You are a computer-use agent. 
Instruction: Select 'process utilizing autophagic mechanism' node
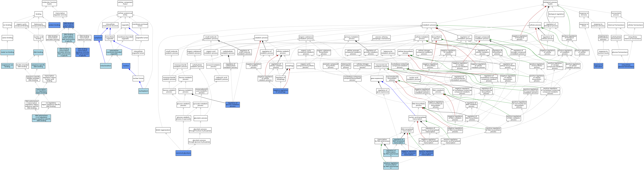pyautogui.click(x=381, y=38)
